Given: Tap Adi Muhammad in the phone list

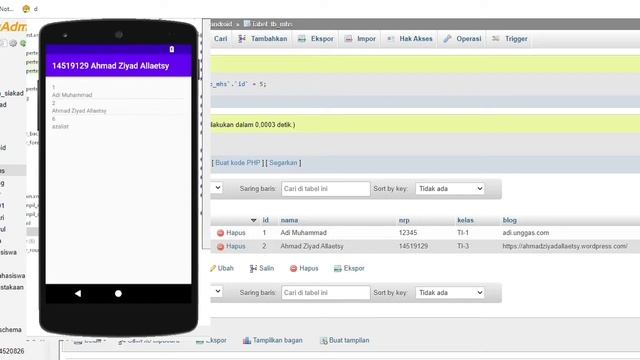Looking at the screenshot, I should point(72,95).
